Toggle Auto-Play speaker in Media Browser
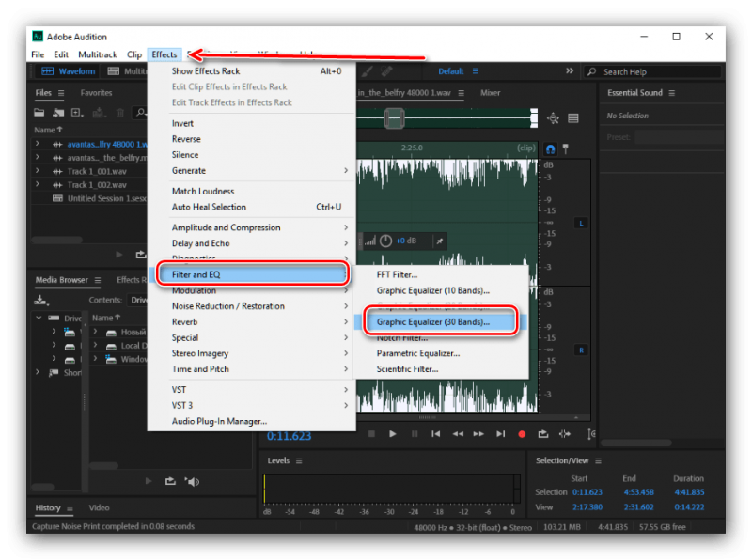752x560 pixels. 193,481
